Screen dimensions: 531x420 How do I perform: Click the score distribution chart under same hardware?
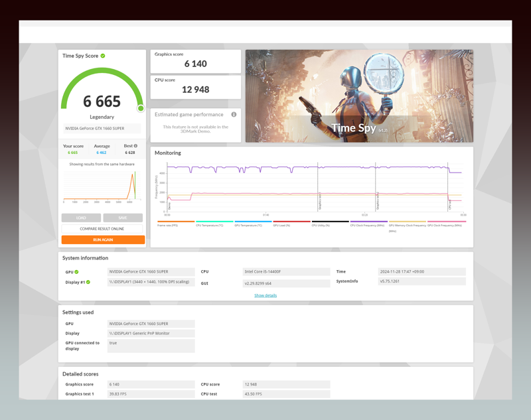pyautogui.click(x=102, y=186)
